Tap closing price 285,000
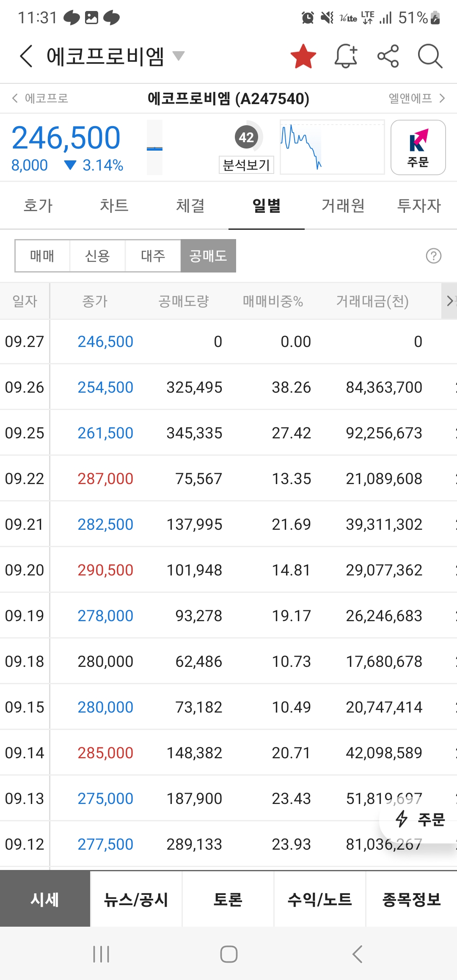Viewport: 457px width, 980px height. coord(105,753)
